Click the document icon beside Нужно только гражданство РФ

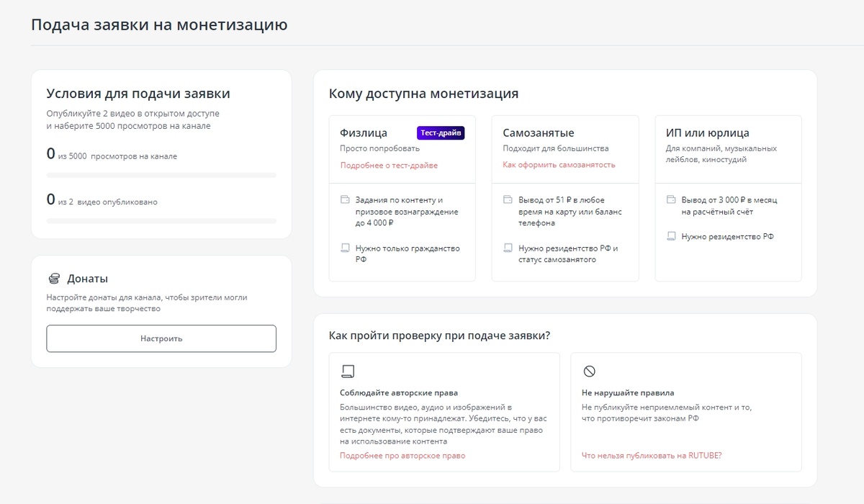(x=345, y=248)
